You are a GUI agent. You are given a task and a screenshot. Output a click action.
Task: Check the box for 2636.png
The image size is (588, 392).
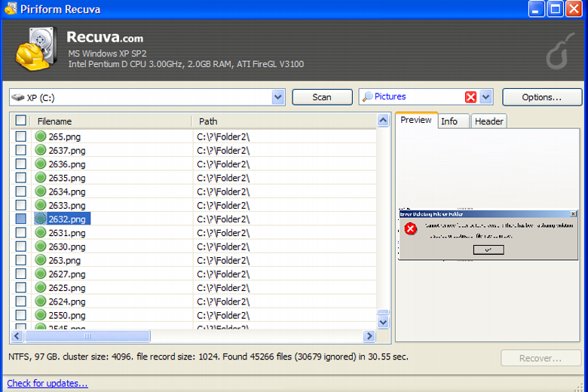coord(20,164)
